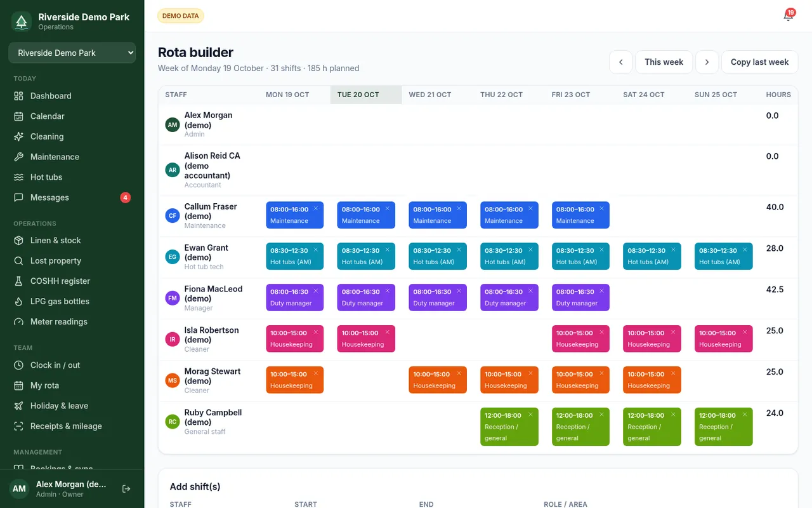
Task: Click the '40.0' hours value for Callum
Action: pyautogui.click(x=775, y=207)
